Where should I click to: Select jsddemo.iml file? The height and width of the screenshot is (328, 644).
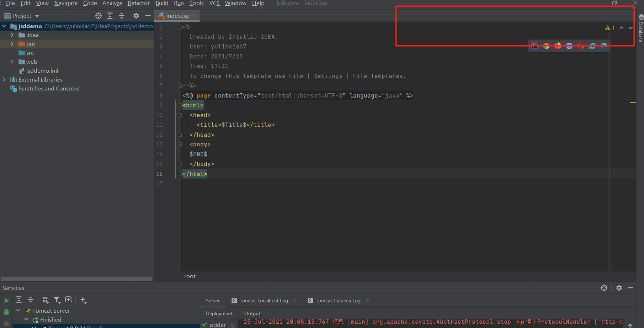click(39, 71)
